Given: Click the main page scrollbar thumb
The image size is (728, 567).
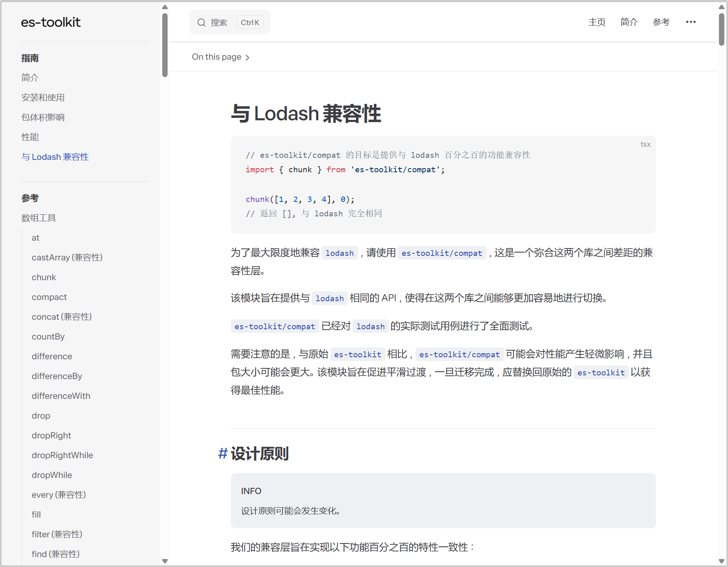Looking at the screenshot, I should click(x=721, y=29).
